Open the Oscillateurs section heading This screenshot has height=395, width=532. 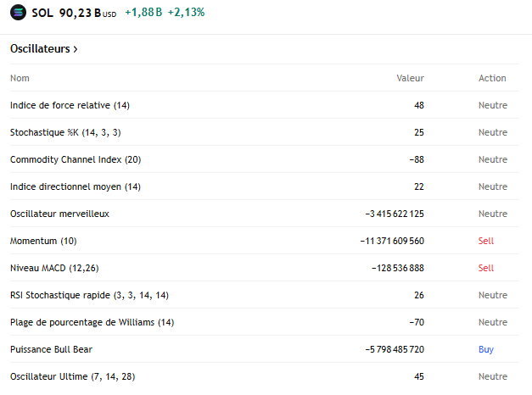tap(44, 49)
